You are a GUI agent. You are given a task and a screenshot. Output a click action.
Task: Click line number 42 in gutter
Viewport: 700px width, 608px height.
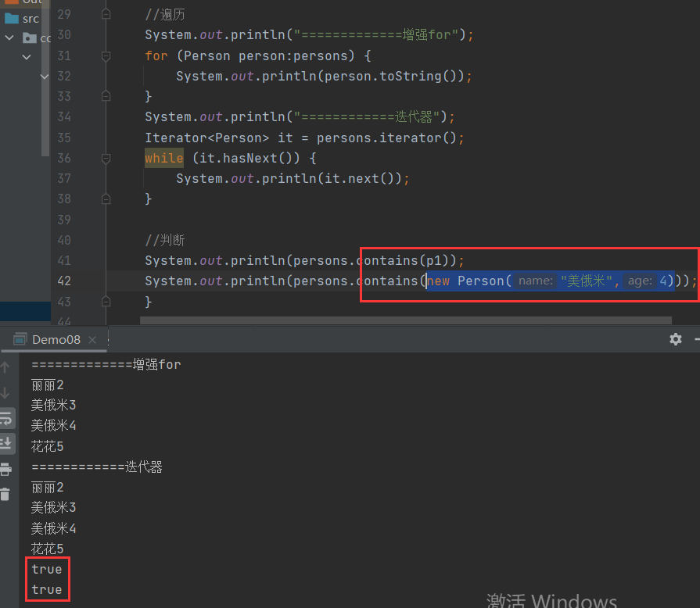pyautogui.click(x=64, y=281)
